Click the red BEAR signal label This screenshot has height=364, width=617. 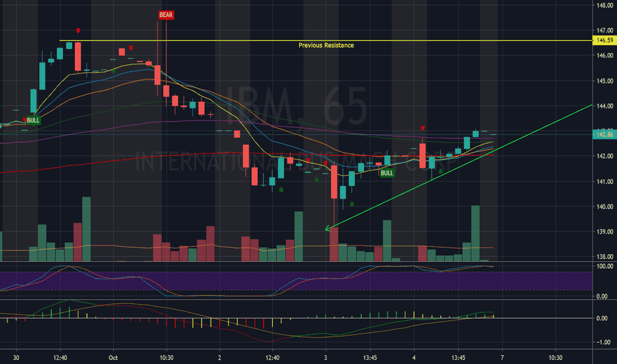(x=166, y=15)
